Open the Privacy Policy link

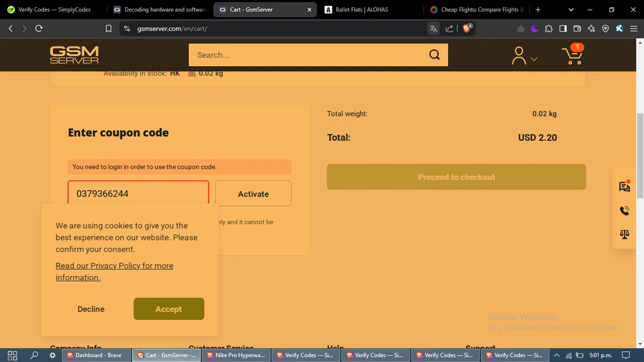coord(114,271)
